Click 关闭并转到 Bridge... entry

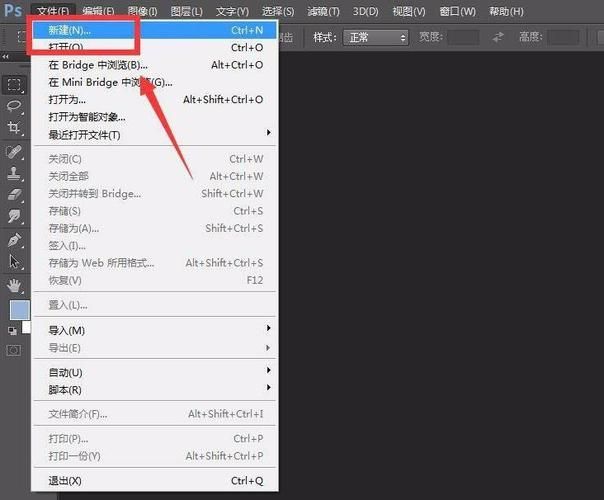pyautogui.click(x=155, y=193)
